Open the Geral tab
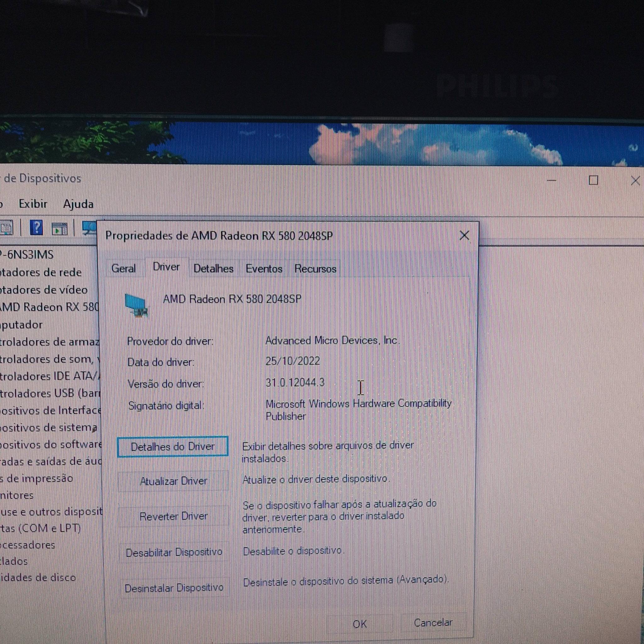 pyautogui.click(x=124, y=268)
